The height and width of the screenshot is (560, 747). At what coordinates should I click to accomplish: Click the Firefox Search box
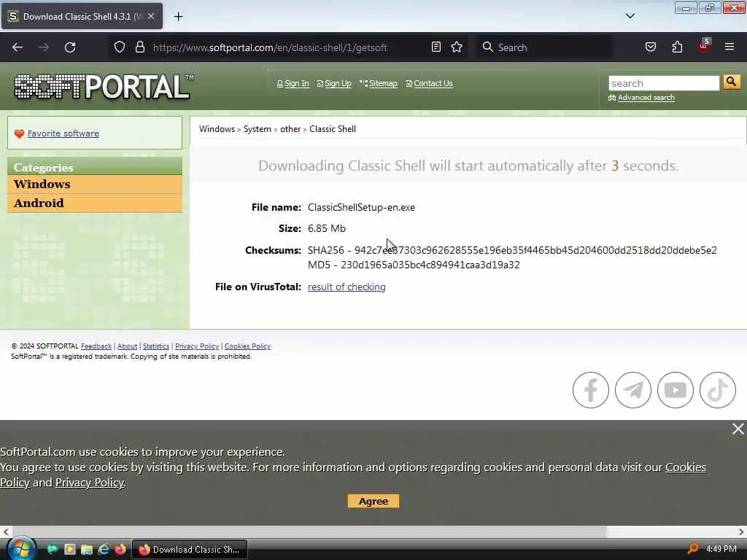544,47
